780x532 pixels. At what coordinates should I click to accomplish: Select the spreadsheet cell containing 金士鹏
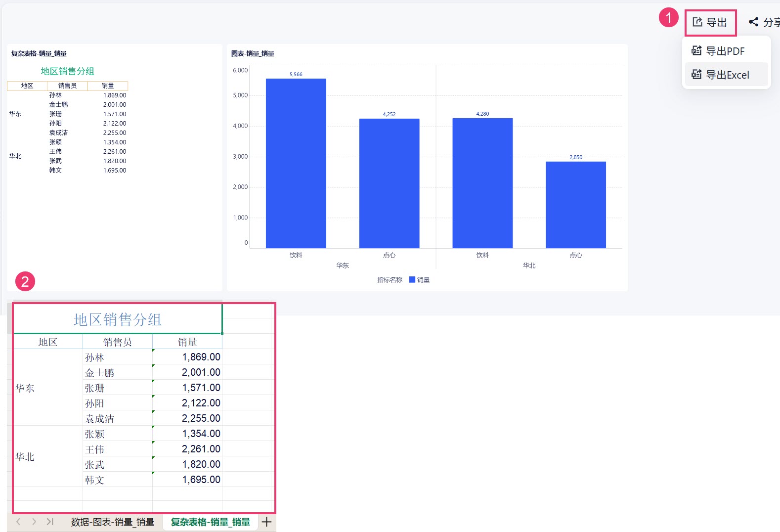tap(118, 372)
